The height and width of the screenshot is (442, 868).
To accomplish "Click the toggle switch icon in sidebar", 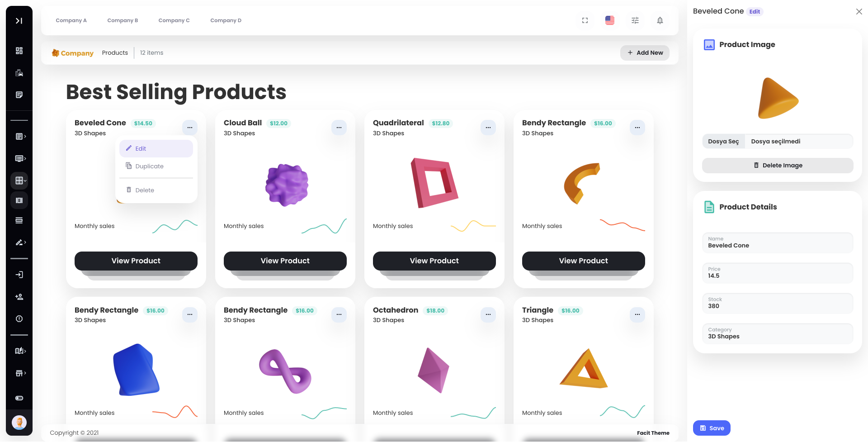I will (x=19, y=398).
